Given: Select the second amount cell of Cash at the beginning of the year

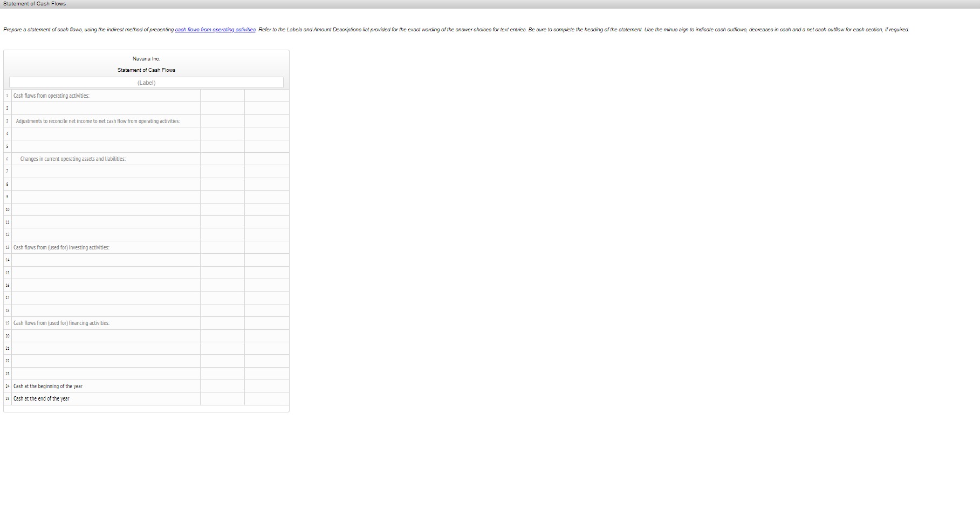Looking at the screenshot, I should (267, 386).
